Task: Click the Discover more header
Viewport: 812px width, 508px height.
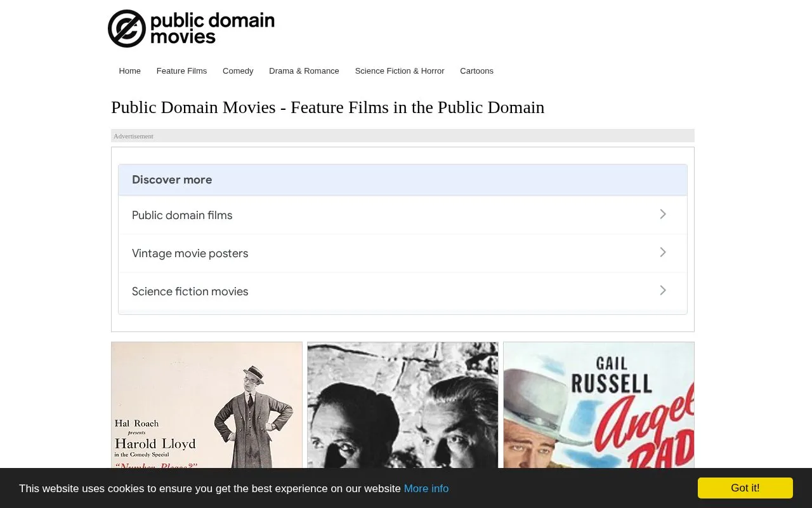Action: [403, 180]
